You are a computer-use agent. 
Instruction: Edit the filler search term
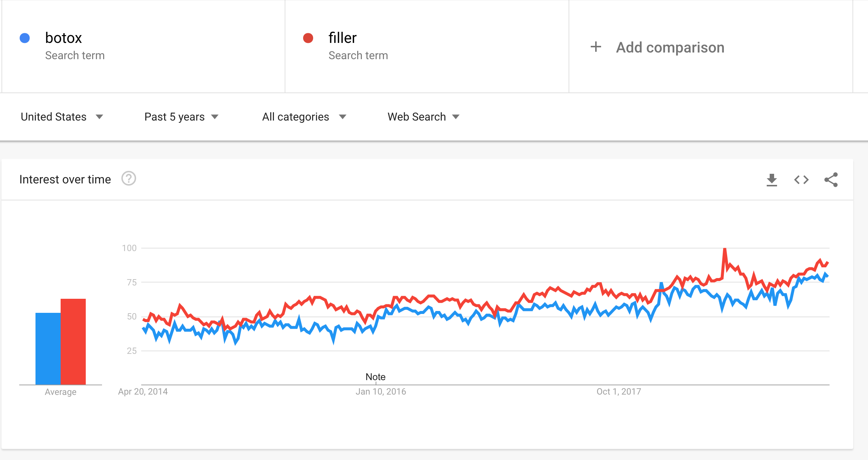tap(342, 38)
